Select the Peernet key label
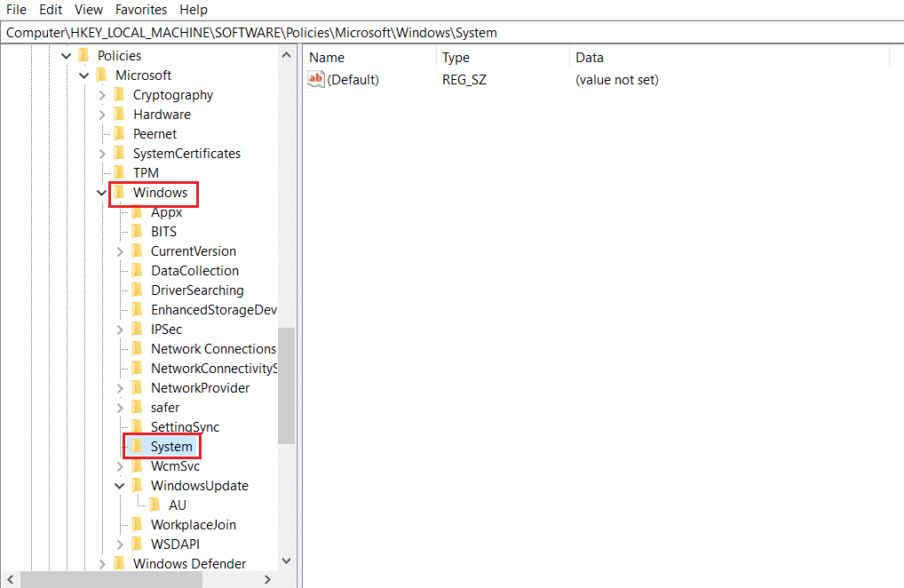The width and height of the screenshot is (904, 588). tap(155, 134)
